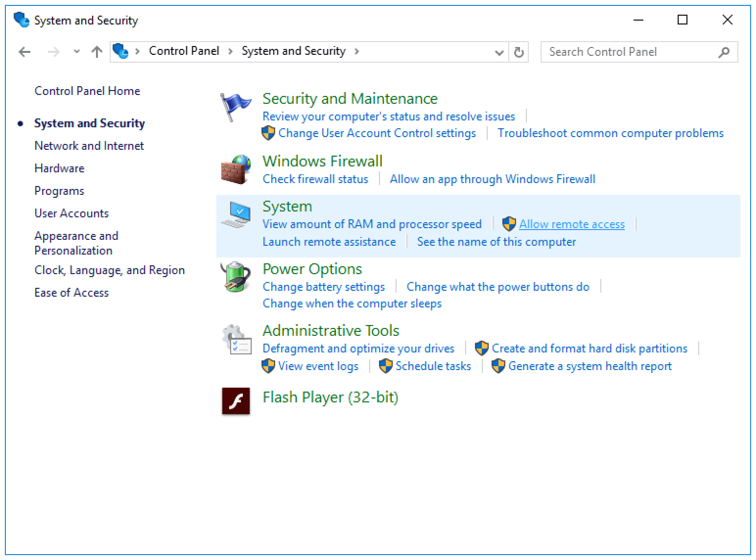Open the Power Options battery icon

click(x=236, y=277)
